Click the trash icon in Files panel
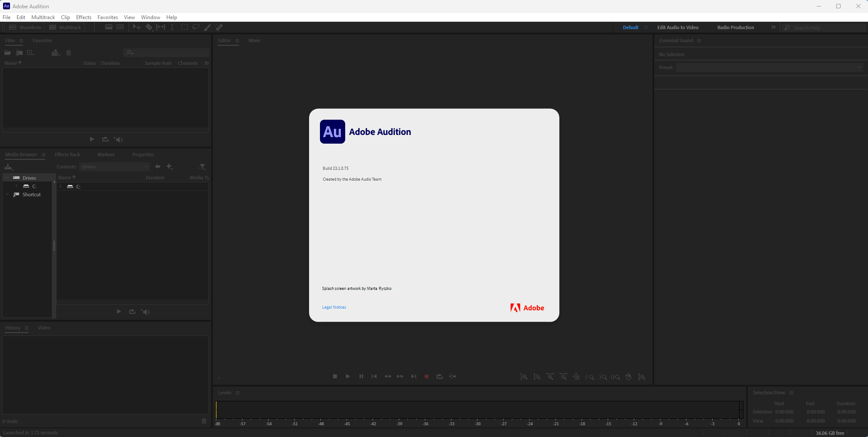 (68, 53)
